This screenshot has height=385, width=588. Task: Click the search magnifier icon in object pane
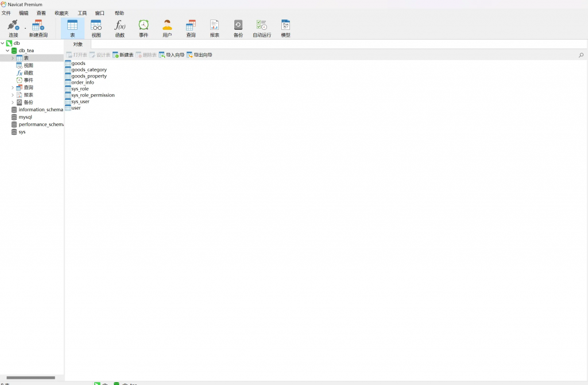(x=581, y=55)
